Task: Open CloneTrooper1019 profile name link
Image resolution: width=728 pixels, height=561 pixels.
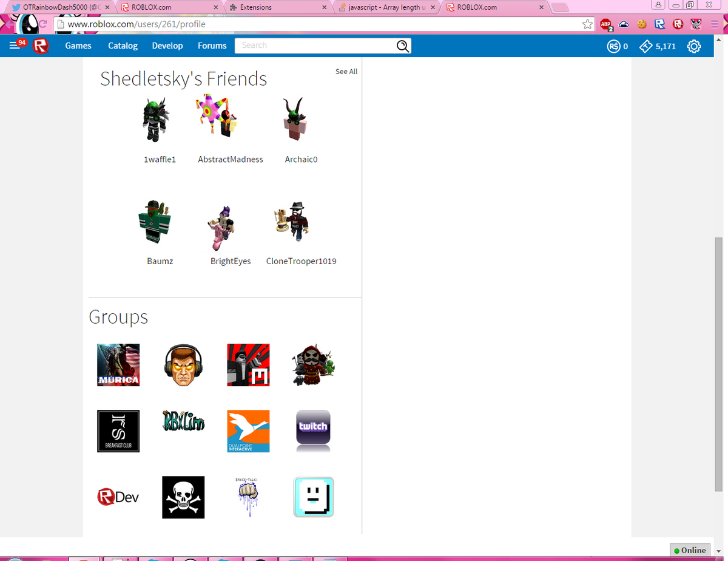Action: click(x=302, y=261)
